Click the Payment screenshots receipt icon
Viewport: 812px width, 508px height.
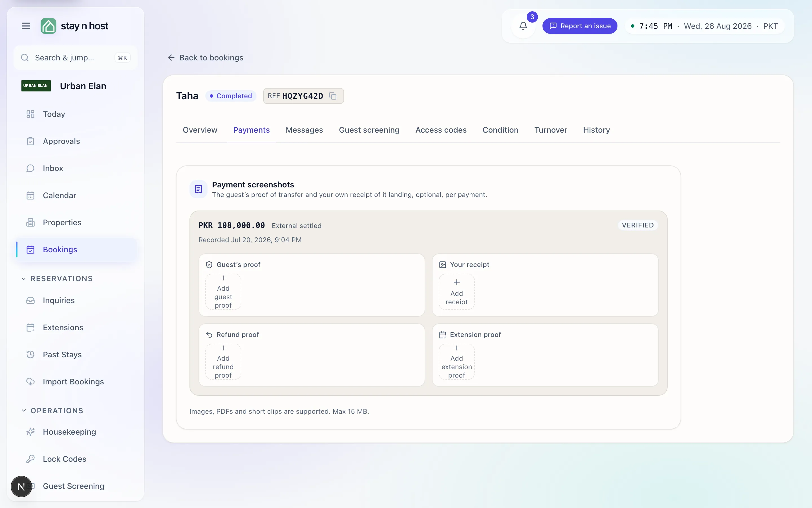198,189
